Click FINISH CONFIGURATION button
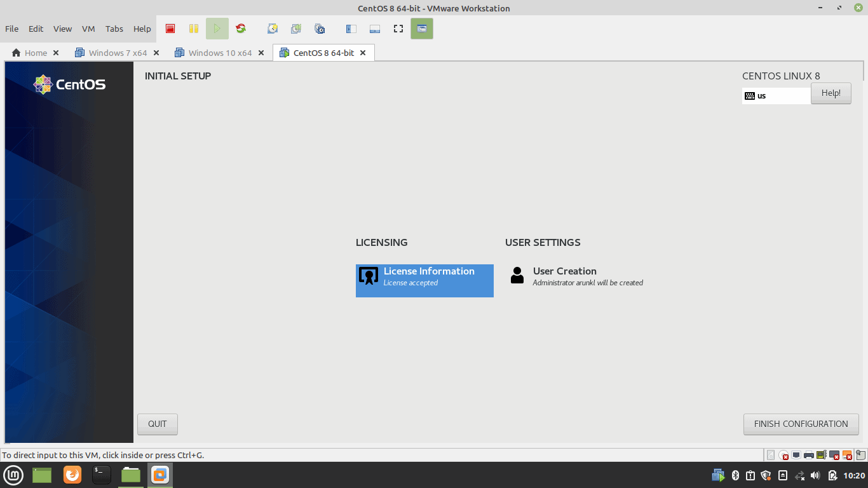 [x=801, y=424]
